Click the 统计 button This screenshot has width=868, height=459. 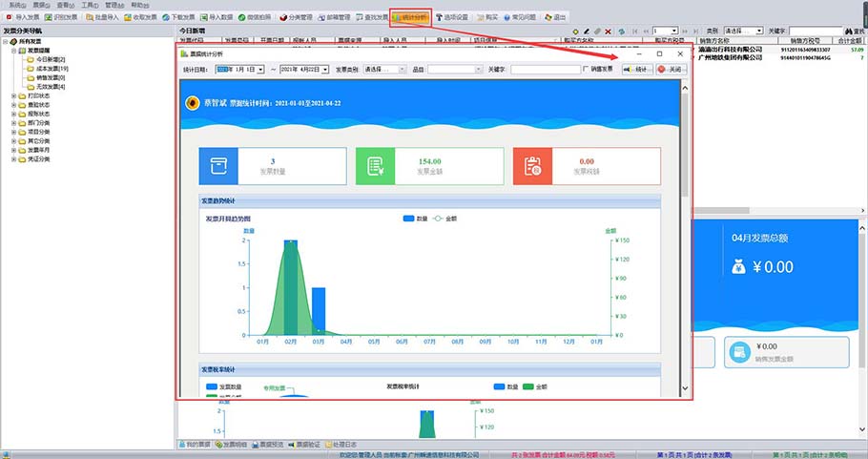pyautogui.click(x=637, y=70)
